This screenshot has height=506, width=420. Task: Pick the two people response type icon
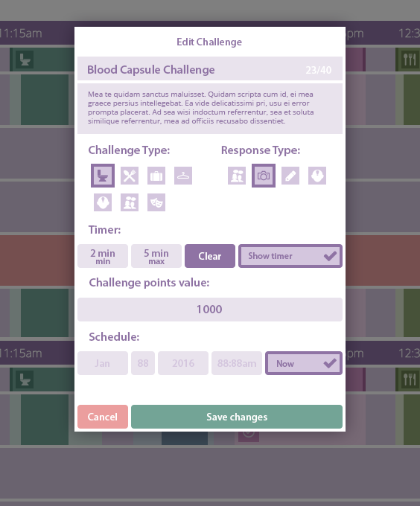pos(237,176)
